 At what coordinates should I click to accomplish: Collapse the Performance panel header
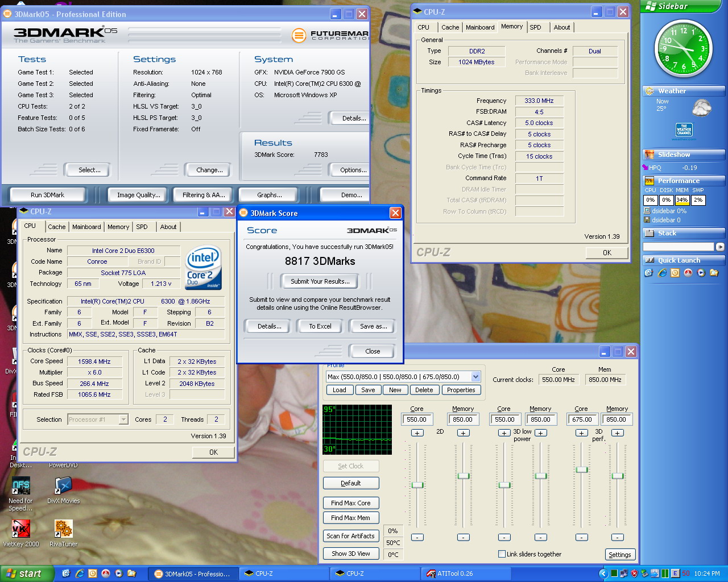tap(684, 181)
